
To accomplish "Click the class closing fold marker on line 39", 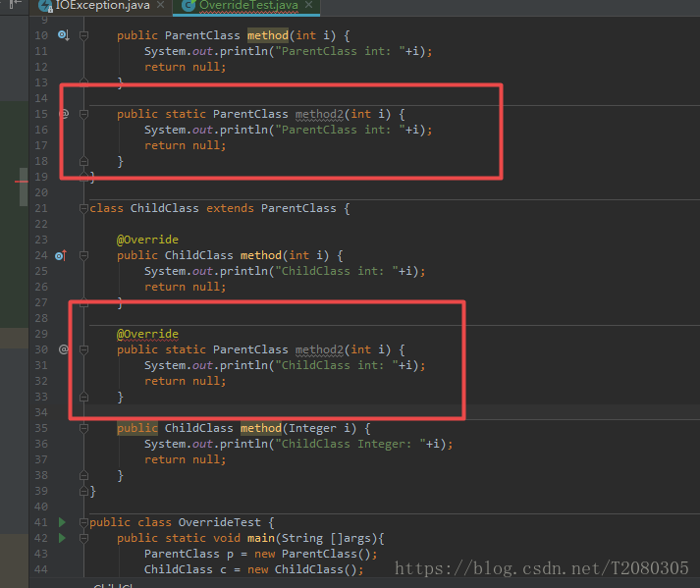I will 83,491.
